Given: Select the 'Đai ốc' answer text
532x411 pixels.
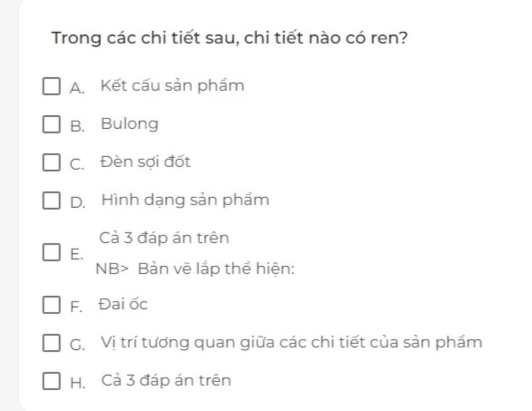Looking at the screenshot, I should [x=123, y=304].
